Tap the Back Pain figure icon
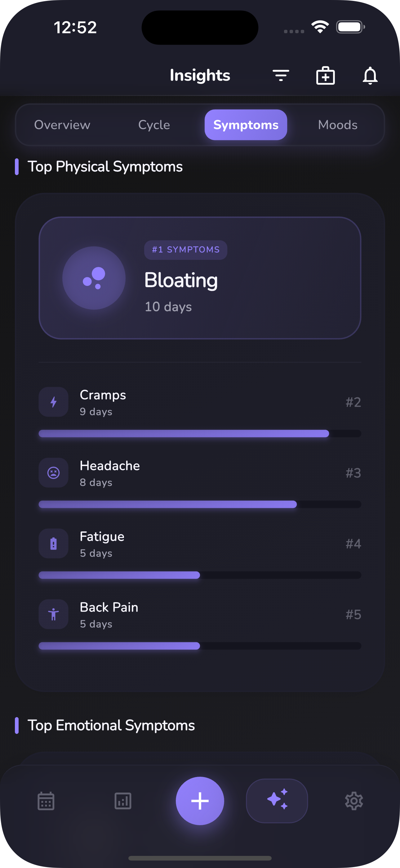Viewport: 400px width, 868px height. pyautogui.click(x=54, y=614)
